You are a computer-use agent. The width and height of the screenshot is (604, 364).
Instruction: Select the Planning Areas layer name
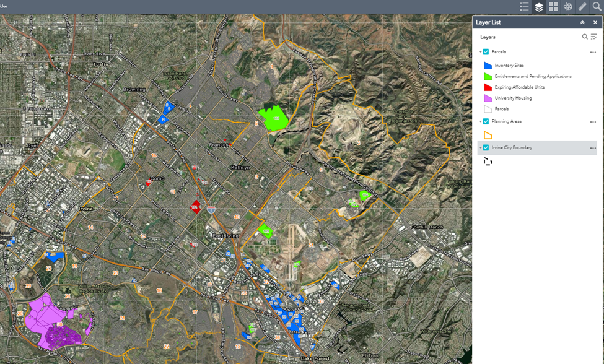[x=507, y=121]
